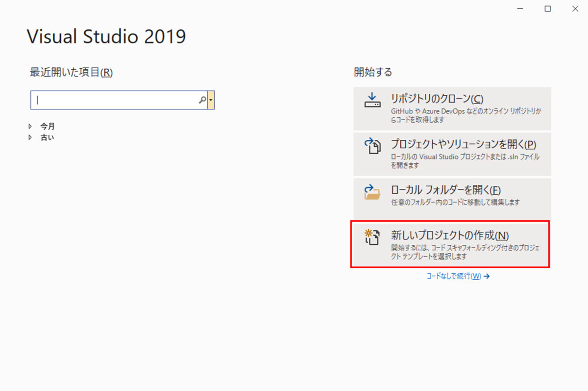
Task: Click the clone repository download icon
Action: point(373,100)
